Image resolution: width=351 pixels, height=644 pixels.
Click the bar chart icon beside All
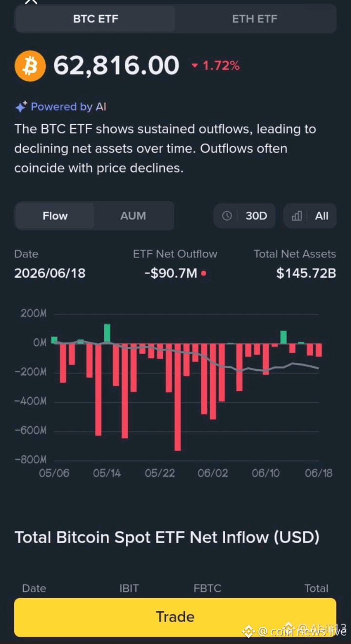[x=296, y=216]
